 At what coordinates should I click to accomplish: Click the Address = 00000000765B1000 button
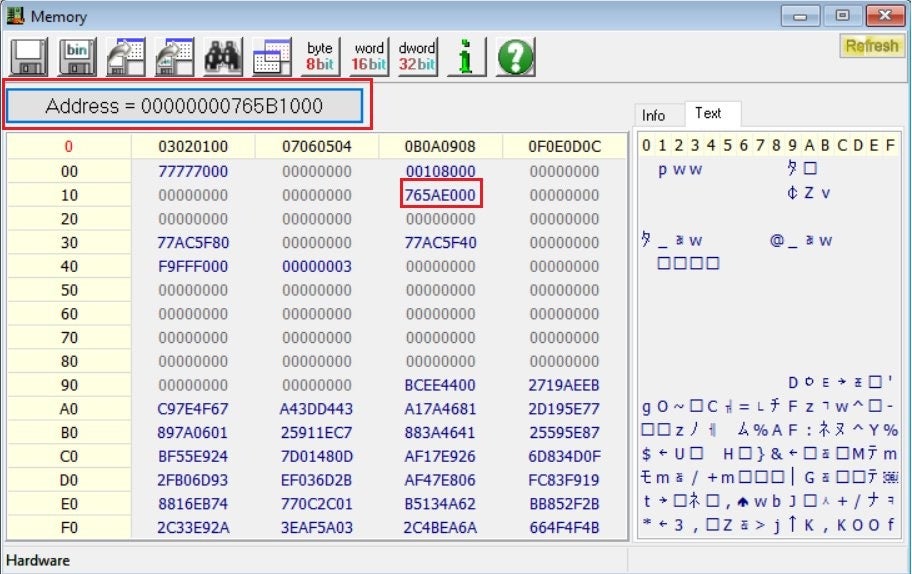(x=184, y=106)
